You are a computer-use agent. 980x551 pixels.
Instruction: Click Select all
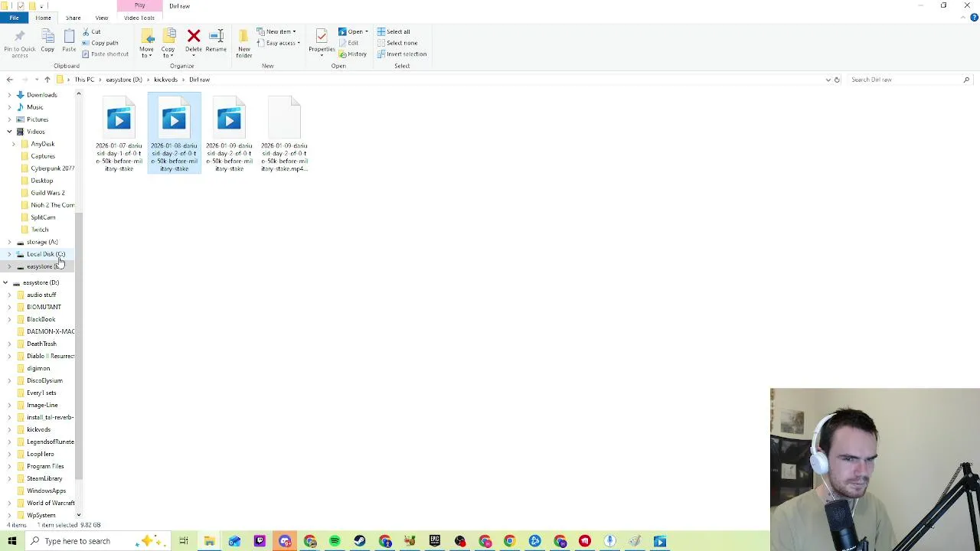(x=394, y=32)
